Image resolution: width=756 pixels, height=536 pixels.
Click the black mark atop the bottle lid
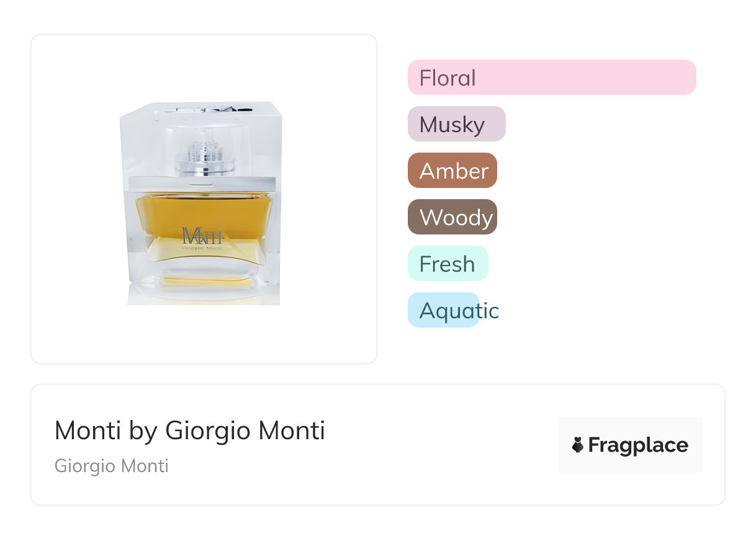[x=243, y=109]
